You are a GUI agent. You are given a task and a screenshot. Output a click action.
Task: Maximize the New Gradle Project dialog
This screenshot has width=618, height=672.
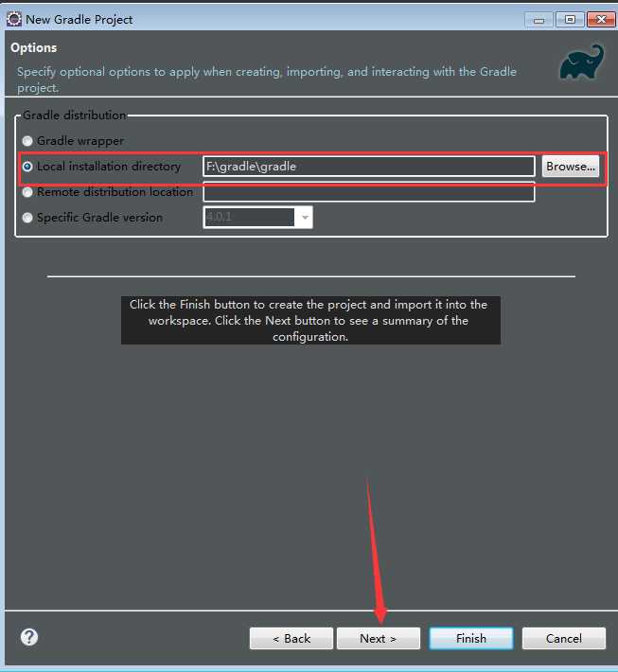coord(570,20)
